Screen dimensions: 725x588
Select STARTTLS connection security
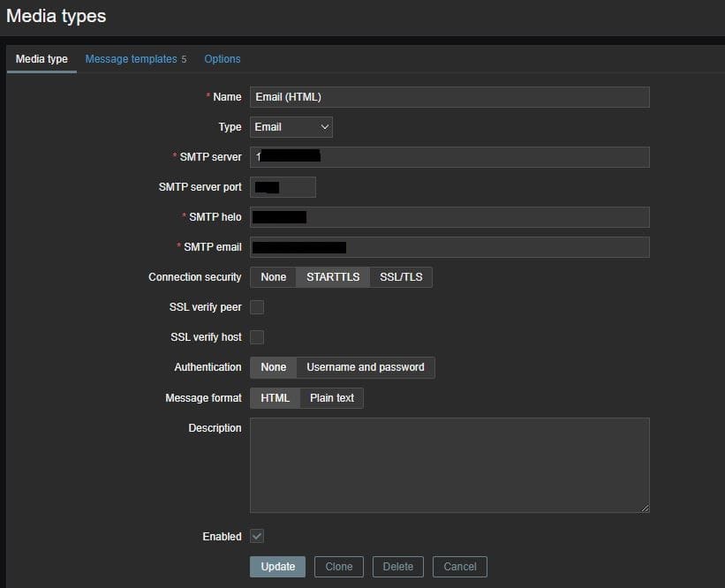(333, 277)
